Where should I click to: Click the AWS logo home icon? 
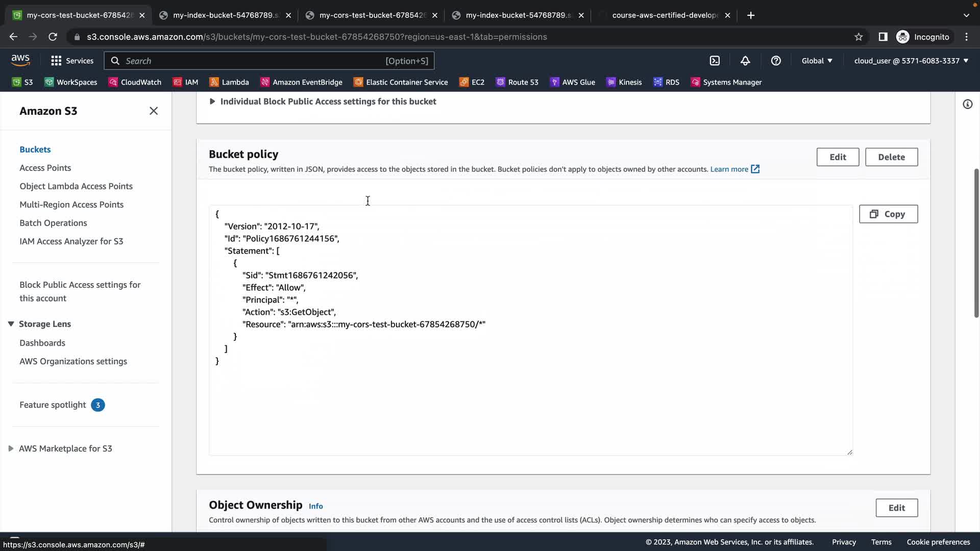(x=20, y=60)
